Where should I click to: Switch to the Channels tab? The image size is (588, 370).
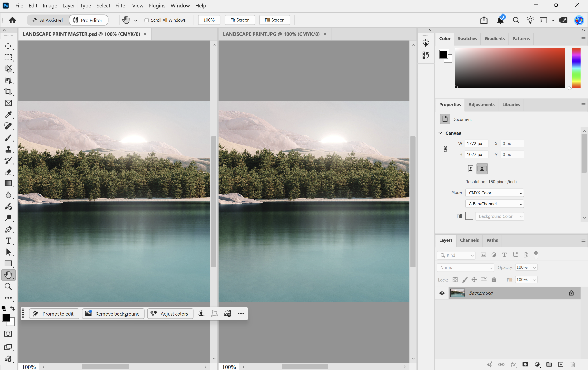click(469, 240)
